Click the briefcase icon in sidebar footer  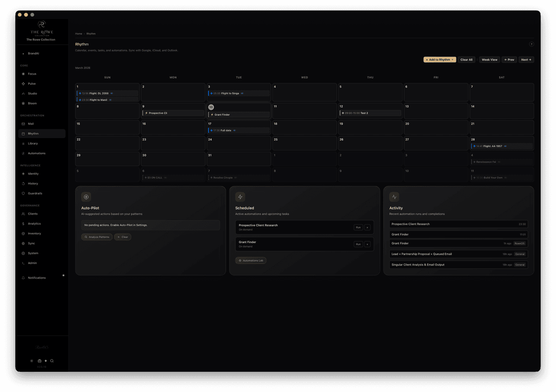(39, 361)
